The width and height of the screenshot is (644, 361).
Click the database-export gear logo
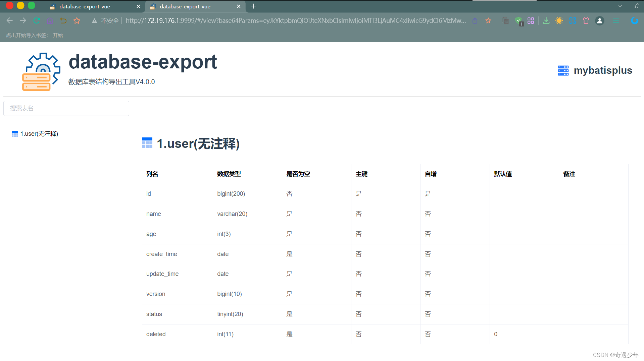click(x=41, y=72)
